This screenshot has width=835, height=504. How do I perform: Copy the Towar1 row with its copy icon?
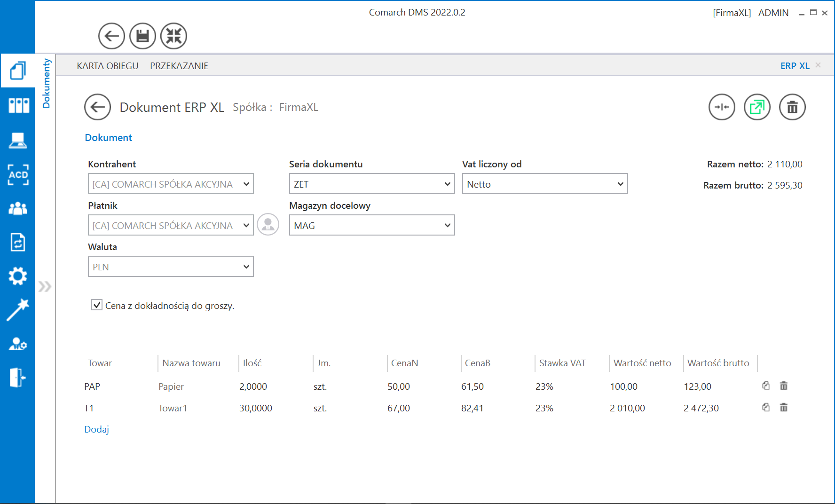pyautogui.click(x=766, y=408)
